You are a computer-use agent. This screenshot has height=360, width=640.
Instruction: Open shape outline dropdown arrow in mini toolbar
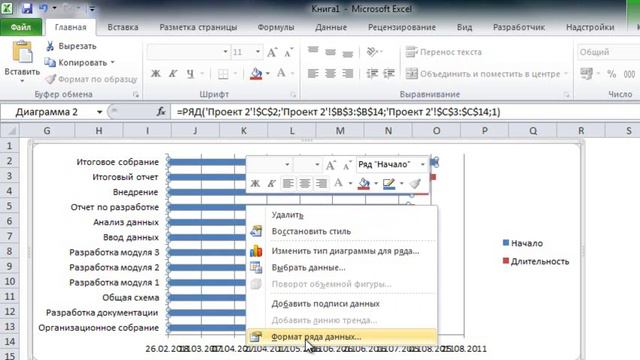coord(402,184)
